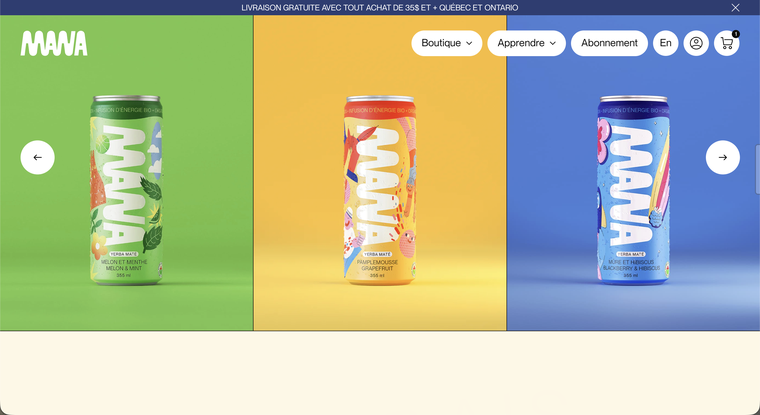Click the free shipping announcement text

[x=380, y=8]
